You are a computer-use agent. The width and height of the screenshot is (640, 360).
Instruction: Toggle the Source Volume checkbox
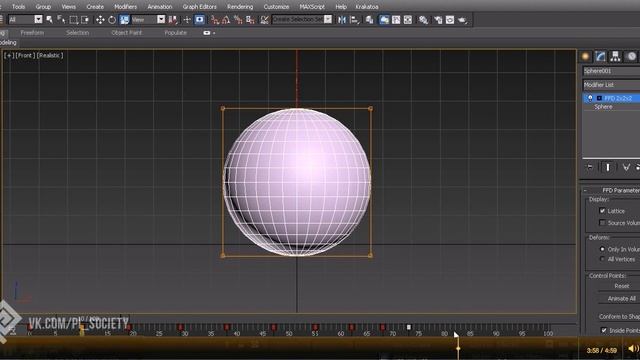[x=602, y=222]
